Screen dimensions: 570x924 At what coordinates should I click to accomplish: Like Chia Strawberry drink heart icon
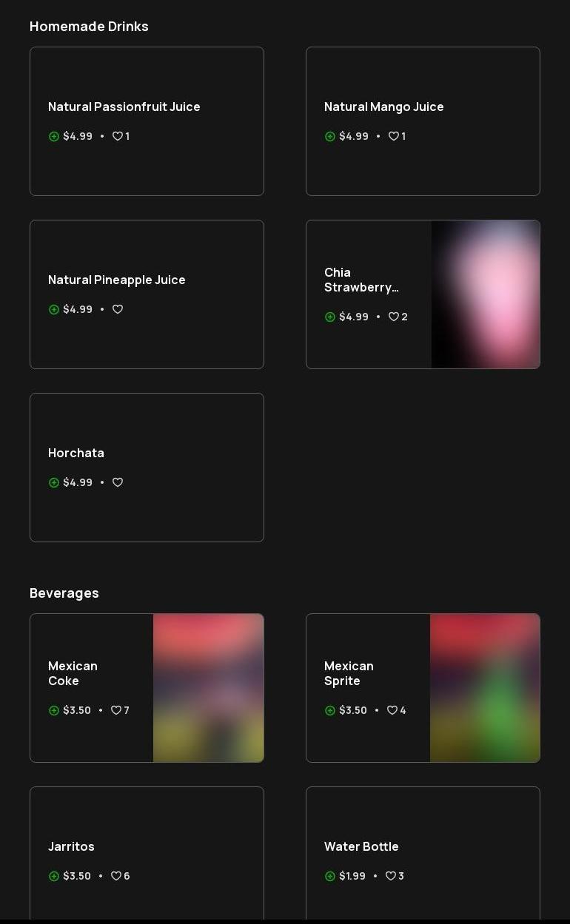[x=393, y=317]
